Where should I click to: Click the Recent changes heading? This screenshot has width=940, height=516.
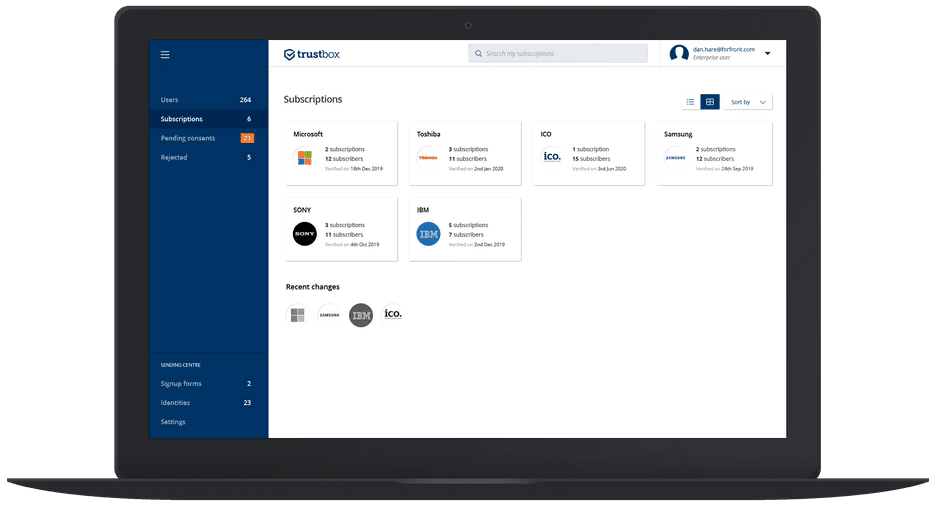click(312, 287)
